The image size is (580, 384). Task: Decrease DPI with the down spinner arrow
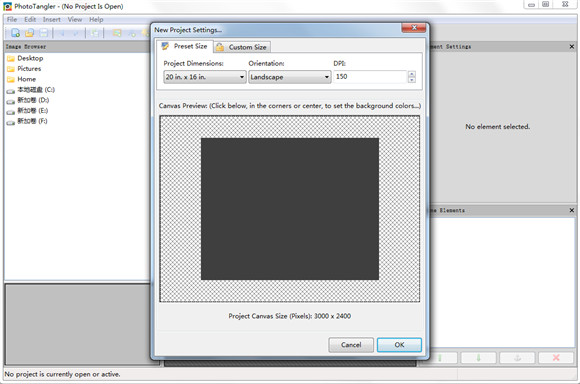coord(411,80)
